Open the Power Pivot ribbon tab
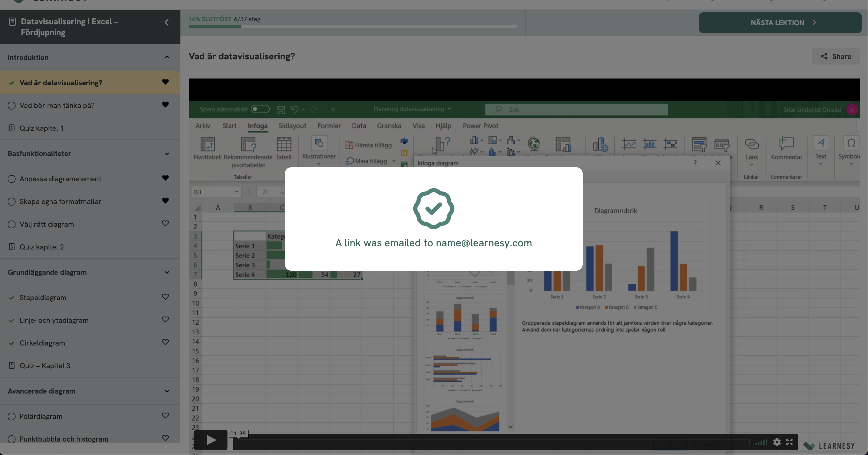 coord(480,126)
